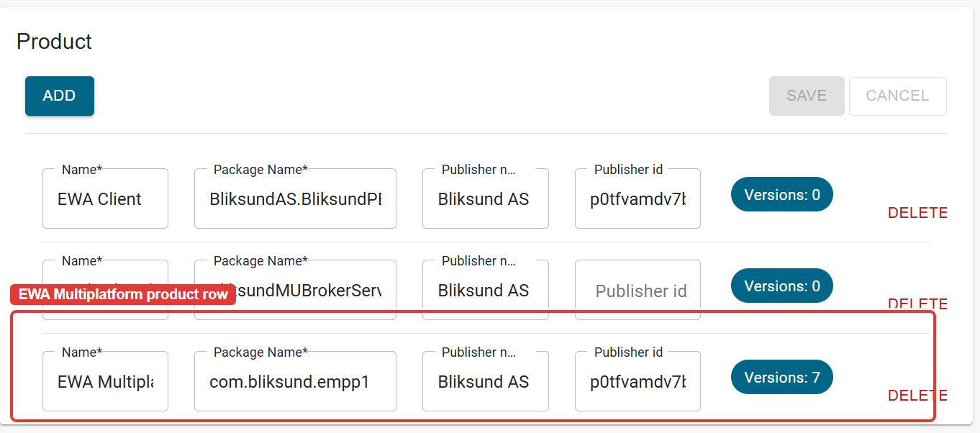Click the CANCEL button
Screen dimensions: 980x433
897,96
